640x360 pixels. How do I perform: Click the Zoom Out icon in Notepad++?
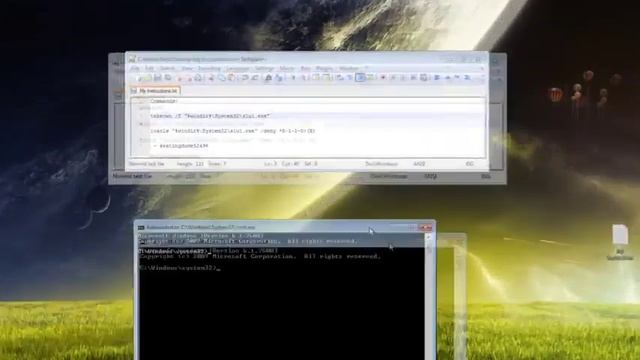click(304, 78)
